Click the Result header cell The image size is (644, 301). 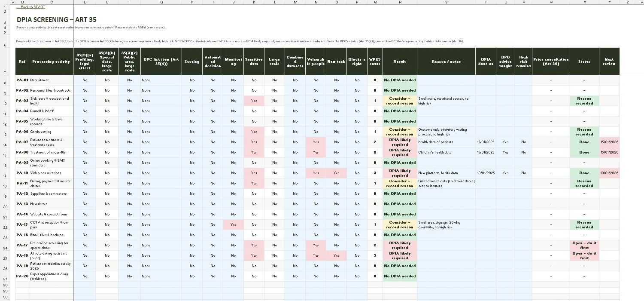400,61
